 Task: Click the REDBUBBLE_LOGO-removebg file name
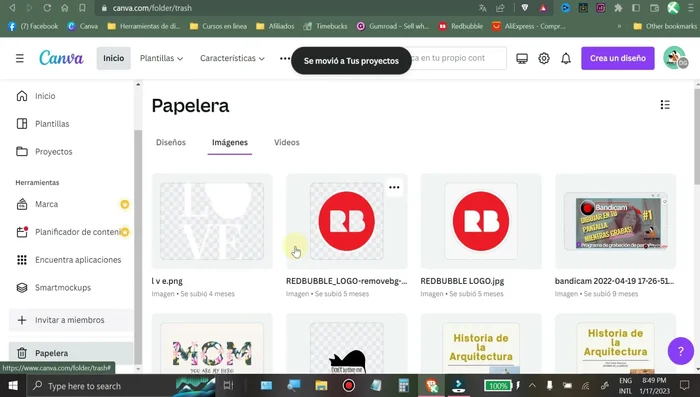click(346, 281)
